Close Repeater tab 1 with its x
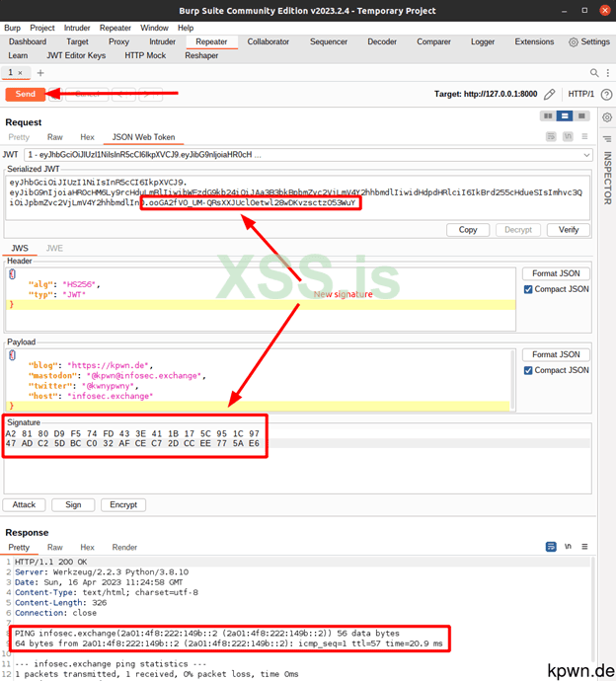The width and height of the screenshot is (616, 681). (20, 73)
